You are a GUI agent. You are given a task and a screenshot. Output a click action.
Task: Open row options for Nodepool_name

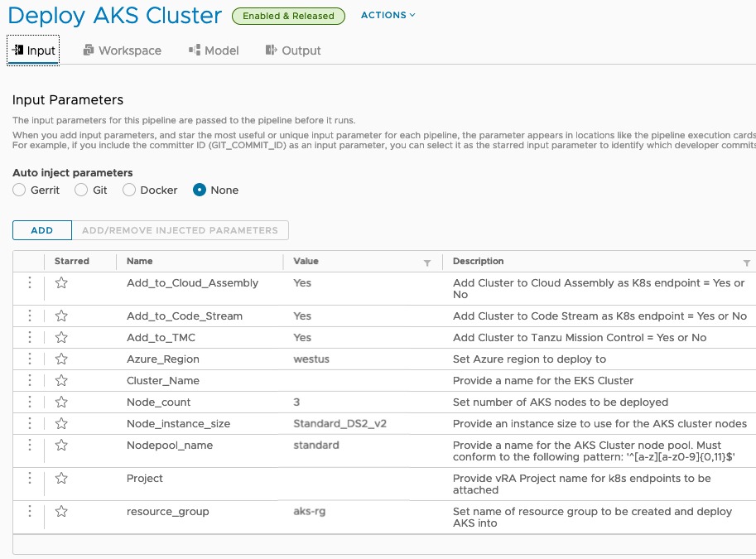coord(30,445)
